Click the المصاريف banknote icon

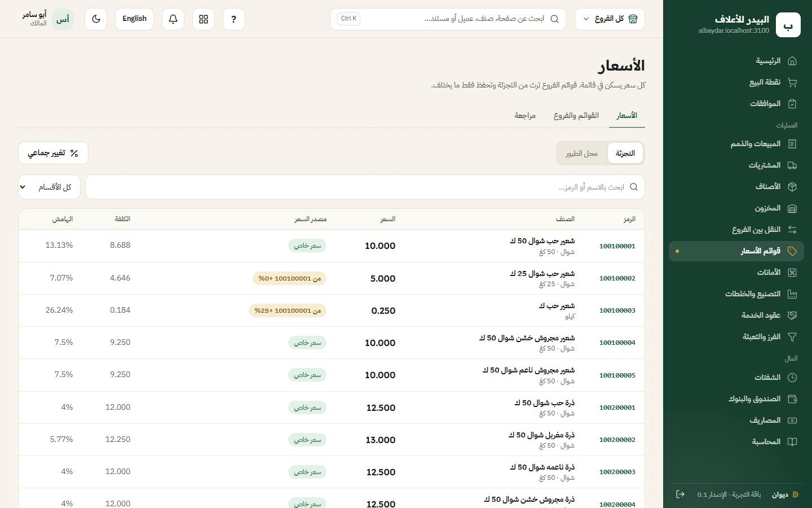point(792,421)
